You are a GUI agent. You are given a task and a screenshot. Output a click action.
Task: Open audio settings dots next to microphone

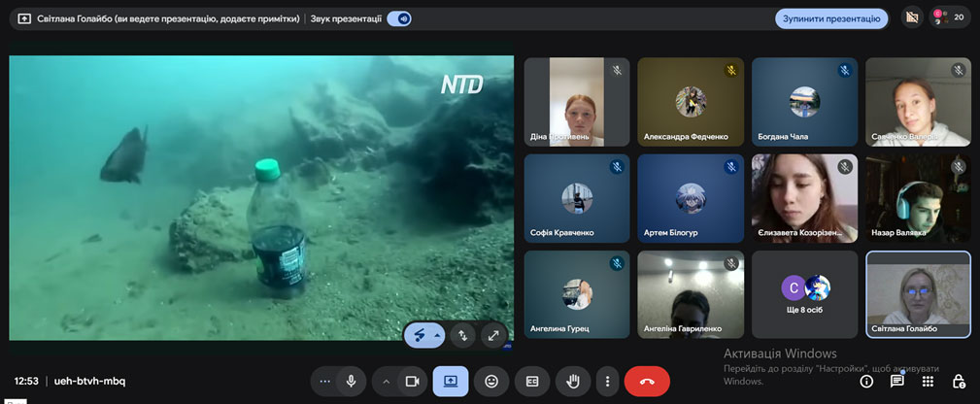tap(324, 382)
